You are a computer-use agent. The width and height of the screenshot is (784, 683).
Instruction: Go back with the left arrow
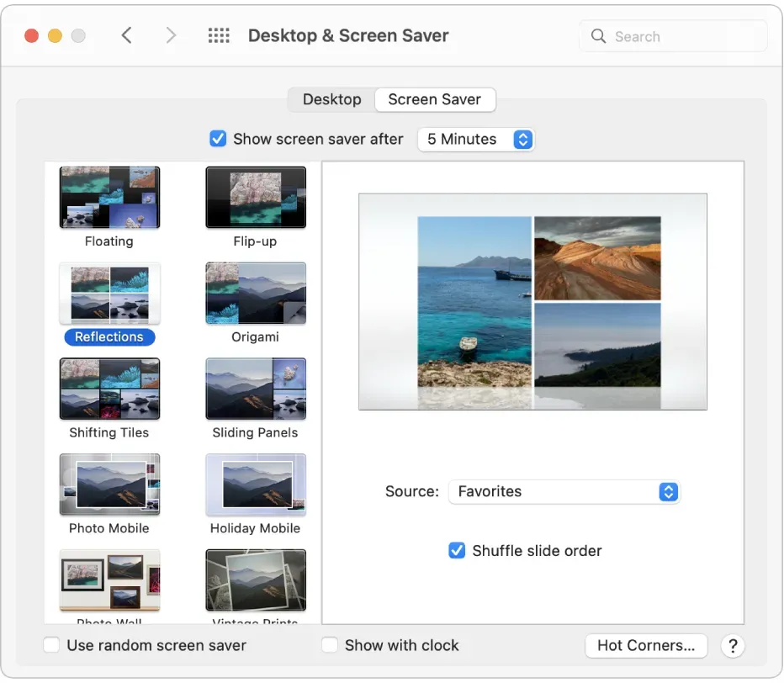(x=127, y=36)
